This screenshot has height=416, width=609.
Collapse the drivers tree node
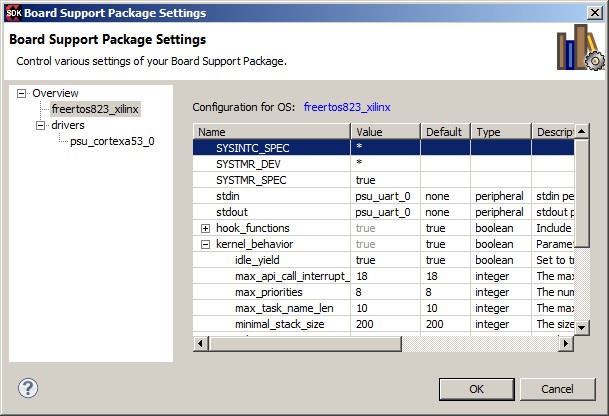coord(41,126)
